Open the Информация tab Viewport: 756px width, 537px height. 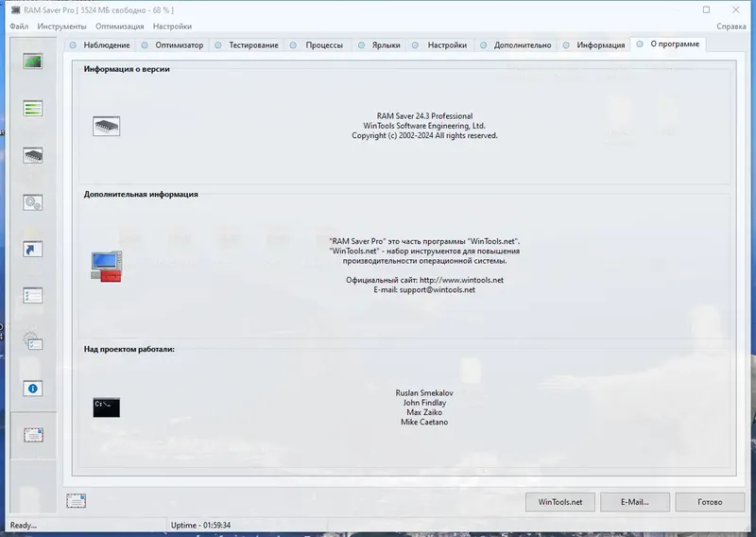coord(594,44)
